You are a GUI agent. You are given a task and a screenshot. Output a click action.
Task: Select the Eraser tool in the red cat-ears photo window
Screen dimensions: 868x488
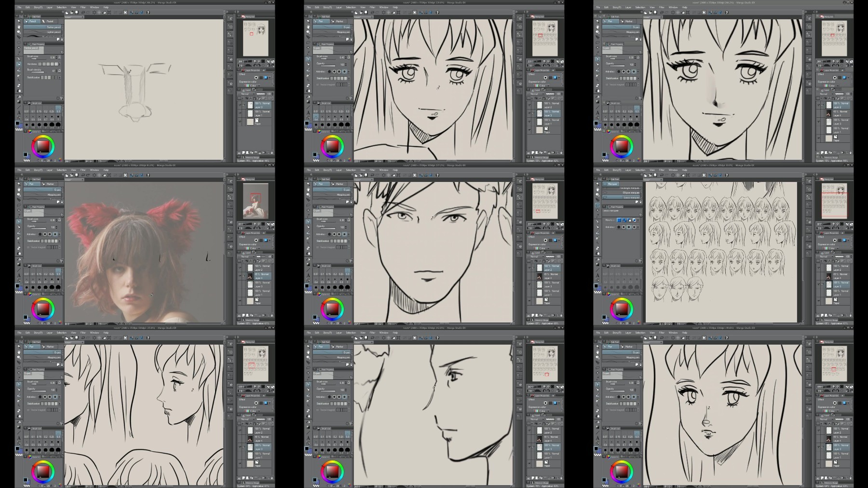(x=19, y=248)
